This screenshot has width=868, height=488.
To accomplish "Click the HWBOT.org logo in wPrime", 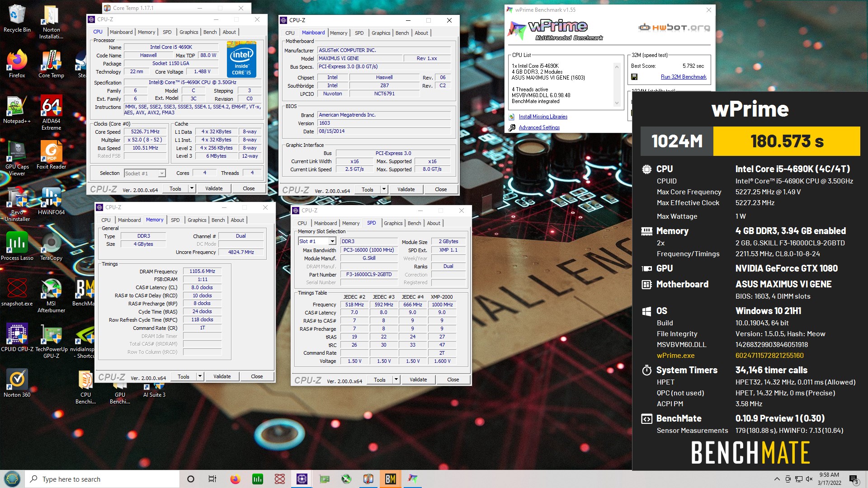I will tap(674, 28).
